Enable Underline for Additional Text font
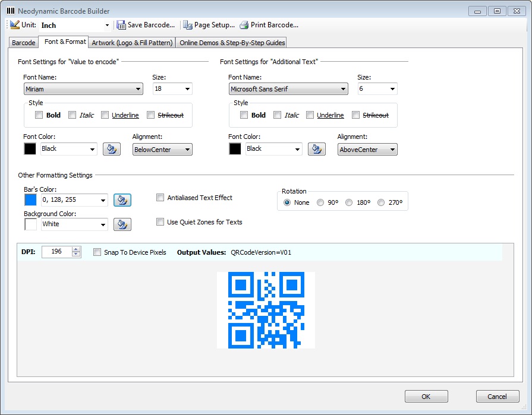The image size is (532, 415). [x=310, y=115]
